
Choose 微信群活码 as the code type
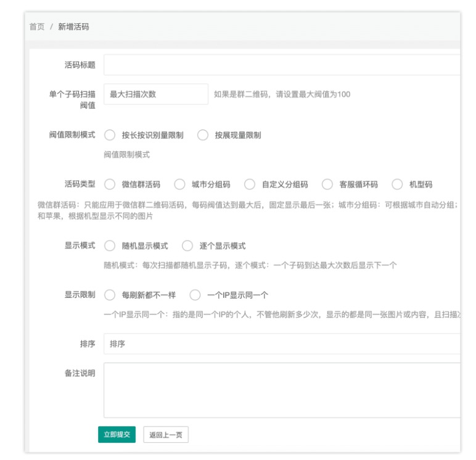(110, 184)
